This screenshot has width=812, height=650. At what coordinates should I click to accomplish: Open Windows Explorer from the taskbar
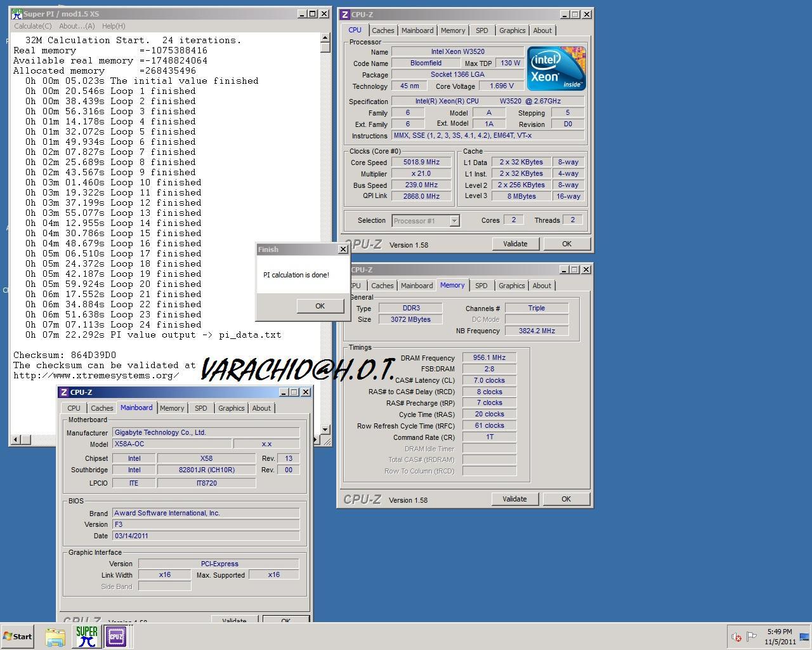(55, 637)
